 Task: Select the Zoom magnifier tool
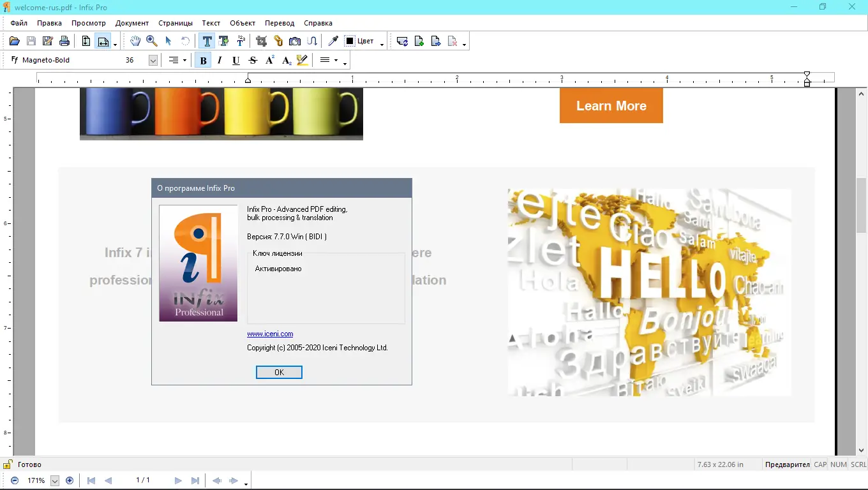[x=152, y=41]
